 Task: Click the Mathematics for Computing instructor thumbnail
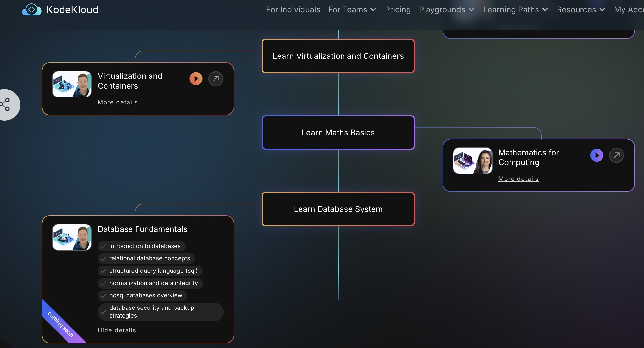click(x=472, y=160)
